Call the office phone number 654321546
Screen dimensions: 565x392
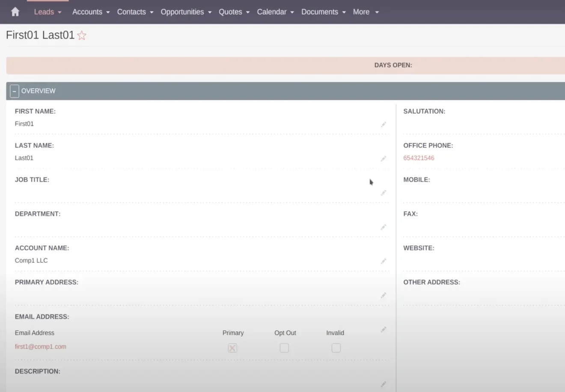(419, 158)
